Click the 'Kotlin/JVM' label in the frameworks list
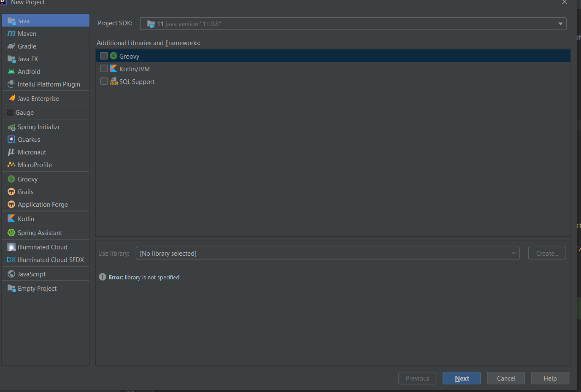 click(135, 69)
